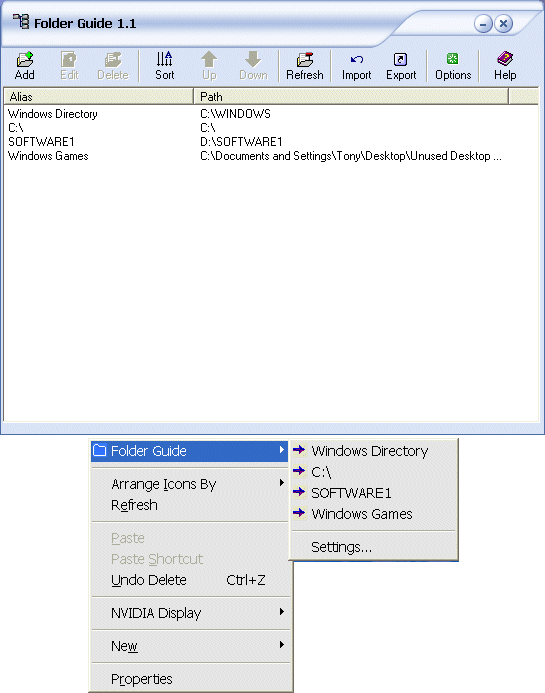The height and width of the screenshot is (693, 545).
Task: Open Properties from the context menu
Action: [x=190, y=679]
